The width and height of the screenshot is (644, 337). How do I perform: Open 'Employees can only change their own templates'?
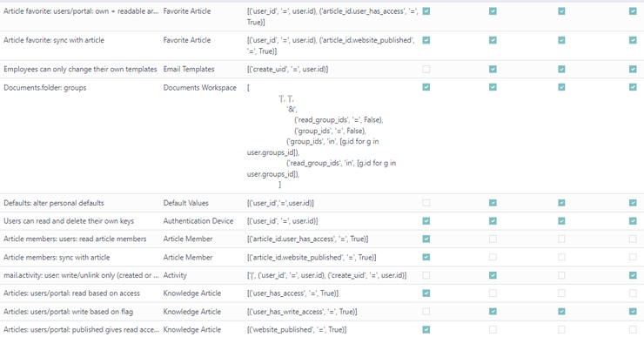point(80,69)
